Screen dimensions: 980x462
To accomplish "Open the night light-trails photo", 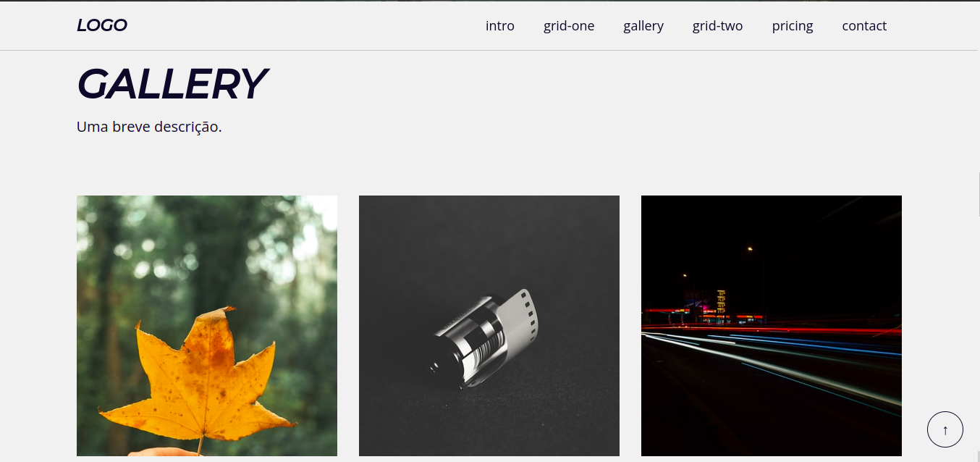I will [772, 326].
